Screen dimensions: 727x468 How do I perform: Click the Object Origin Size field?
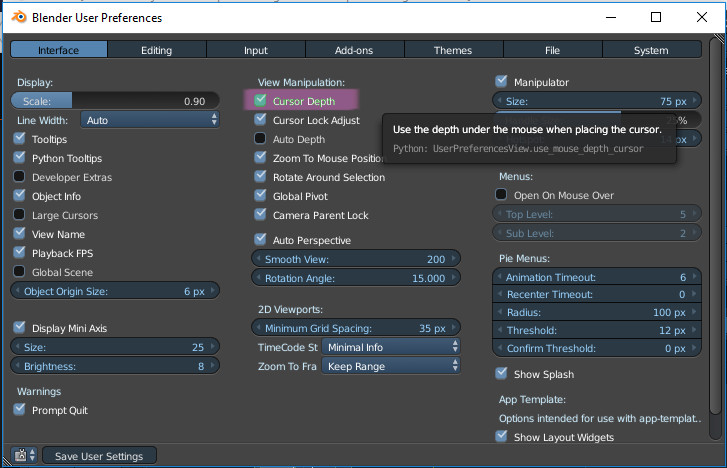coord(115,291)
